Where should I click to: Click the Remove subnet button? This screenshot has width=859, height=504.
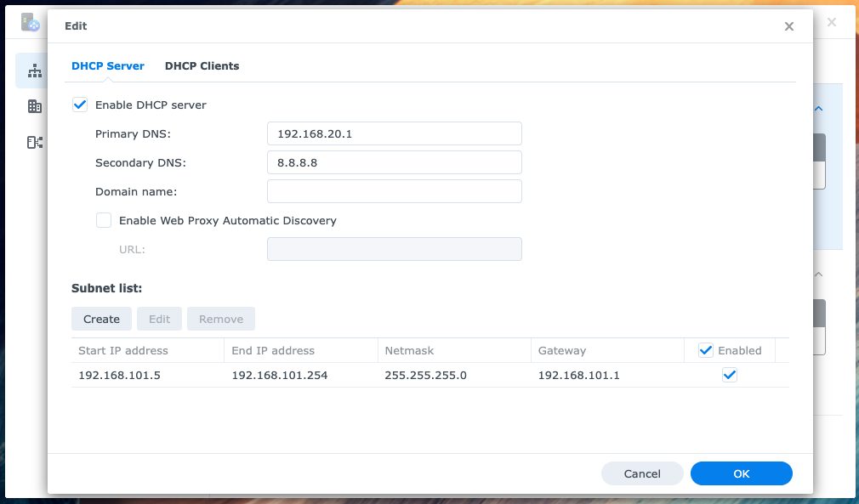click(220, 319)
